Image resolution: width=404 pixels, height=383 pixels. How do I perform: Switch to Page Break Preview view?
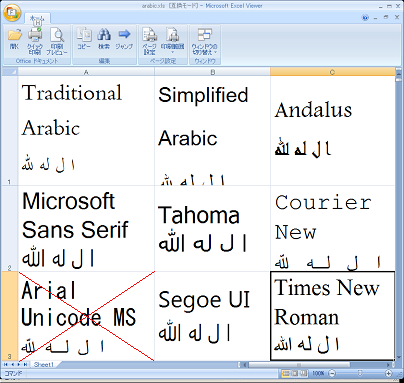coord(303,374)
